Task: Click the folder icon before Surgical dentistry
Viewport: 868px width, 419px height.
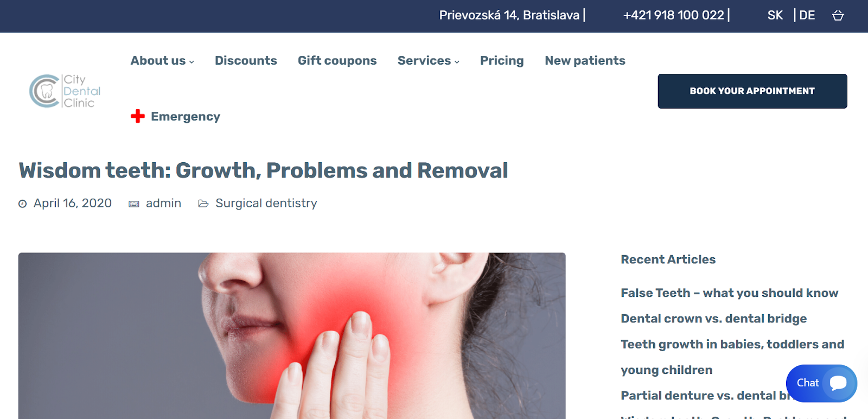Action: [203, 204]
